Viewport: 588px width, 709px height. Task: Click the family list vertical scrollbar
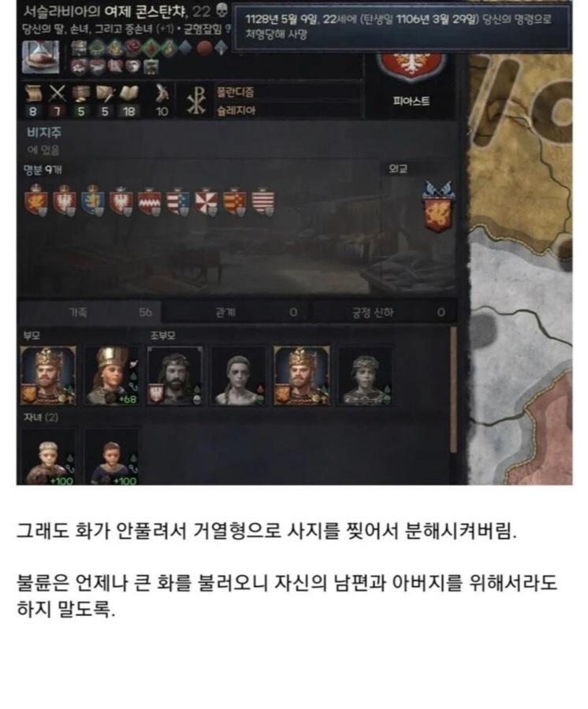453,389
